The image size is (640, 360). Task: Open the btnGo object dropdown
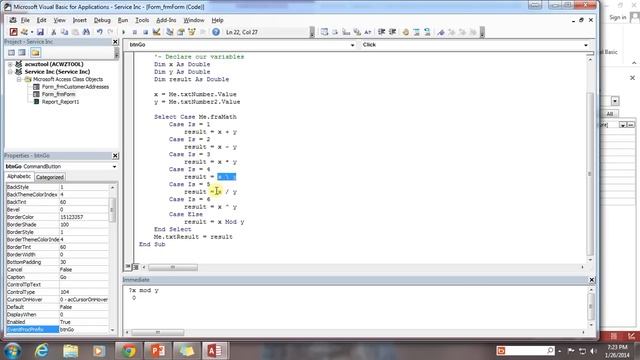[x=353, y=45]
